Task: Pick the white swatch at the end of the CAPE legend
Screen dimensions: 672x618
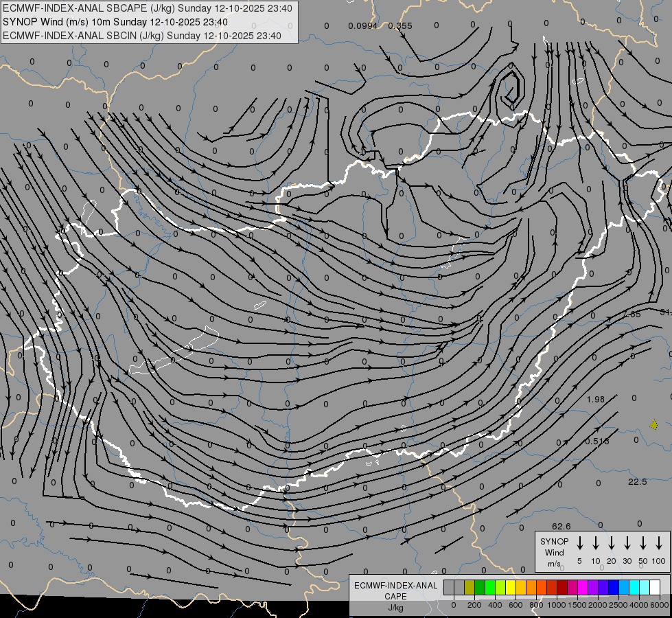Action: coord(654,588)
